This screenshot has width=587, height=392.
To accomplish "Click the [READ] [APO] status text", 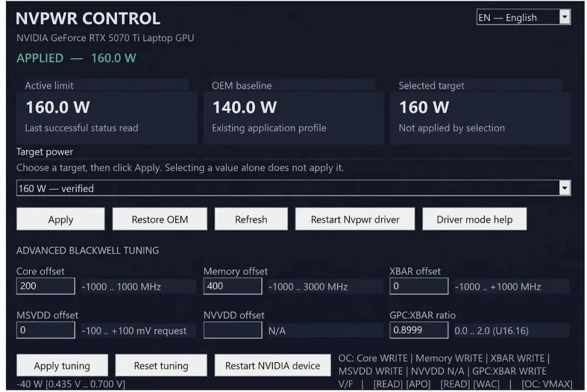I will (402, 384).
